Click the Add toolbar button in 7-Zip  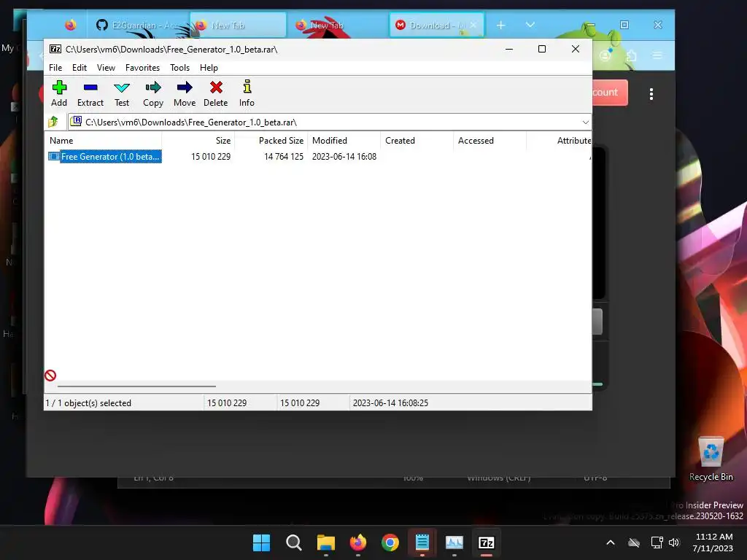click(59, 93)
